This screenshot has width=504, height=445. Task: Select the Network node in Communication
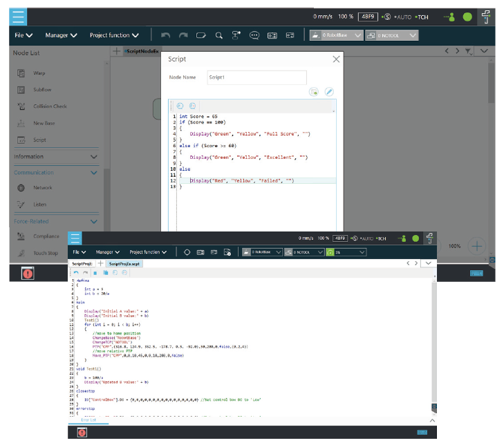[42, 187]
